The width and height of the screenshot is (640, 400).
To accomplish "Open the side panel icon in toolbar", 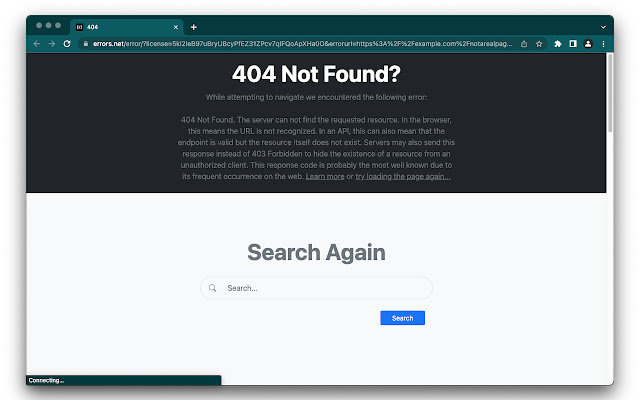I will [573, 44].
